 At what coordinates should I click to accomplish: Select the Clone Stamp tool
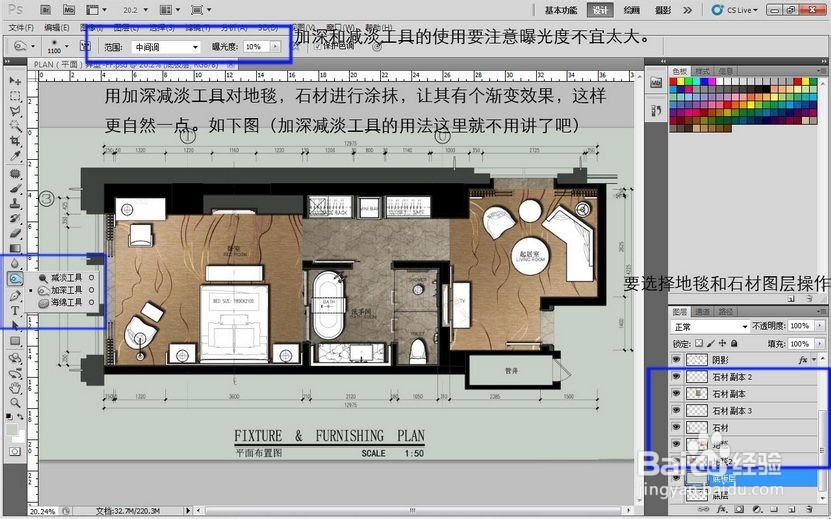click(x=15, y=204)
